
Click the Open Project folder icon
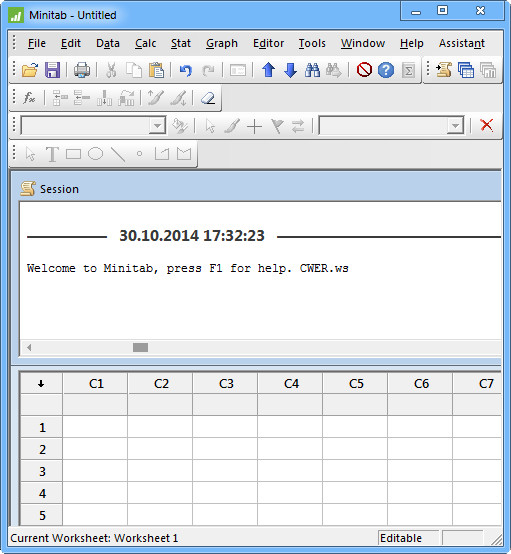pyautogui.click(x=30, y=70)
